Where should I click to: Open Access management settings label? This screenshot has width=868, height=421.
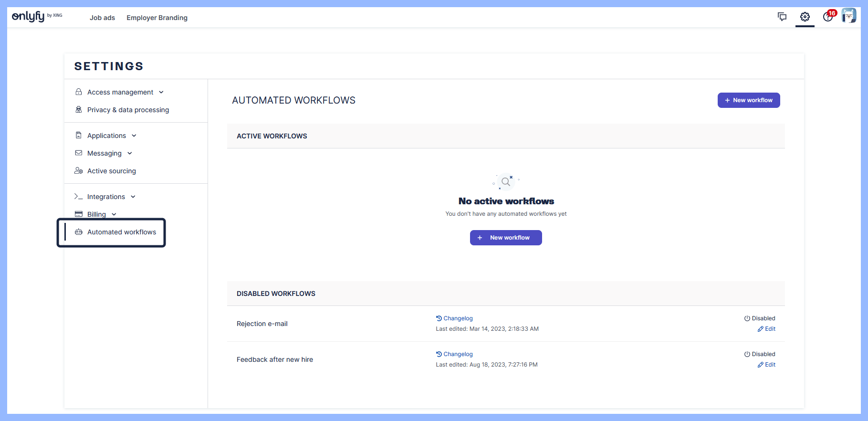pos(120,92)
